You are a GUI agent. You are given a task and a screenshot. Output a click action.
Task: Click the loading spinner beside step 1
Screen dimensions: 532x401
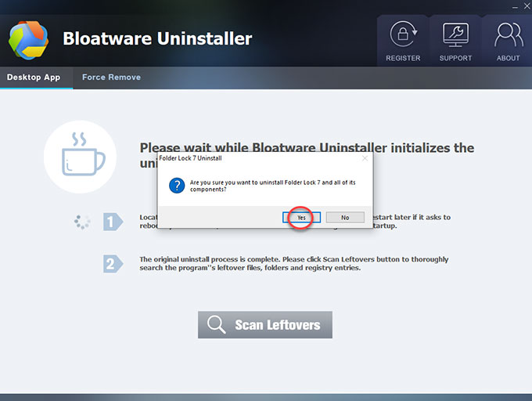click(82, 222)
